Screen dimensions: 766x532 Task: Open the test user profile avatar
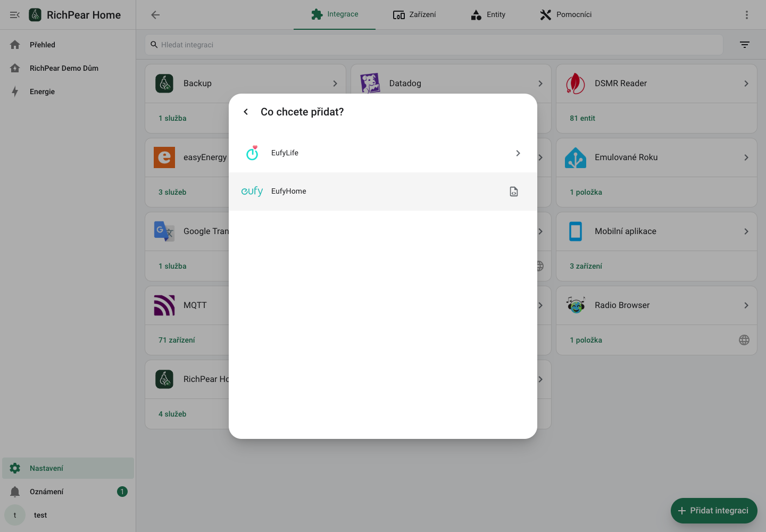[x=15, y=515]
